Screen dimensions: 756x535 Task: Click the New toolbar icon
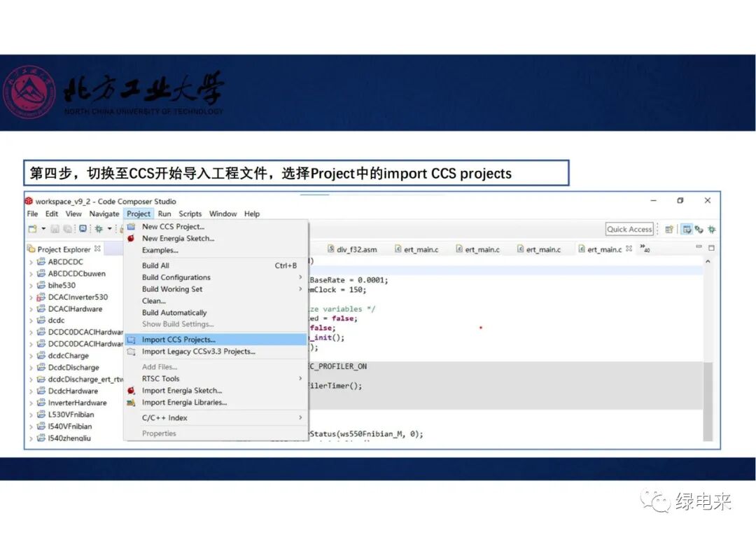32,229
